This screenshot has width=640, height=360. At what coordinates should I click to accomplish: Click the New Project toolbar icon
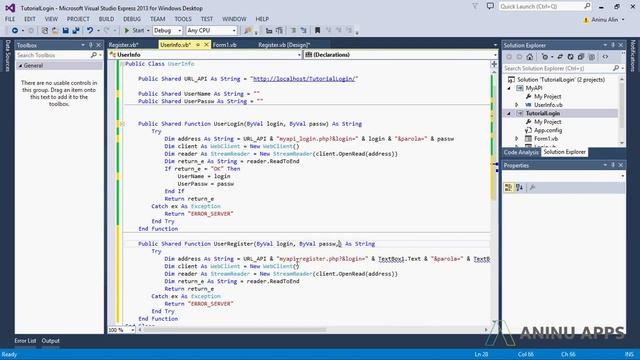(45, 31)
